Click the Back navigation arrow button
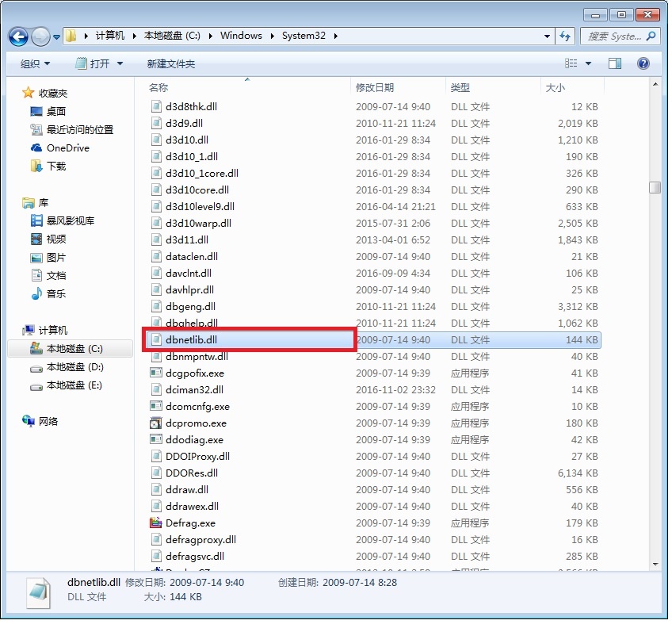The width and height of the screenshot is (672, 628). tap(19, 36)
